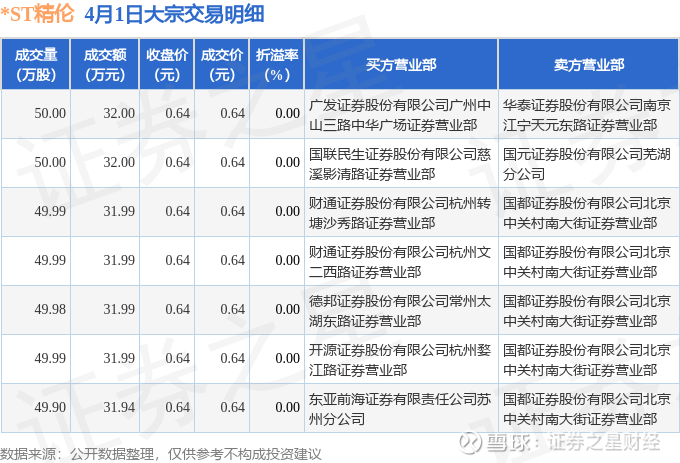Select the 卖方营业部 column header

click(588, 64)
